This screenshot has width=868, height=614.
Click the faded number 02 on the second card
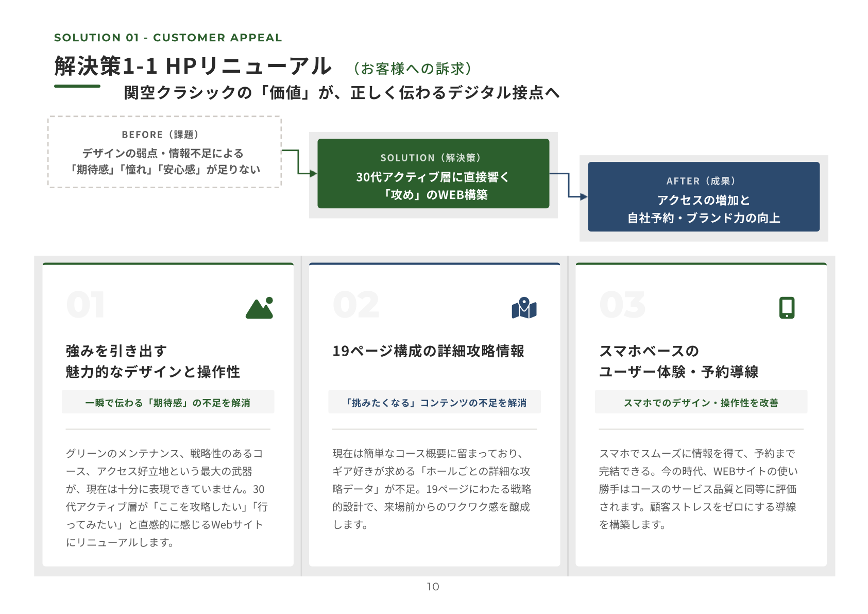click(x=356, y=305)
